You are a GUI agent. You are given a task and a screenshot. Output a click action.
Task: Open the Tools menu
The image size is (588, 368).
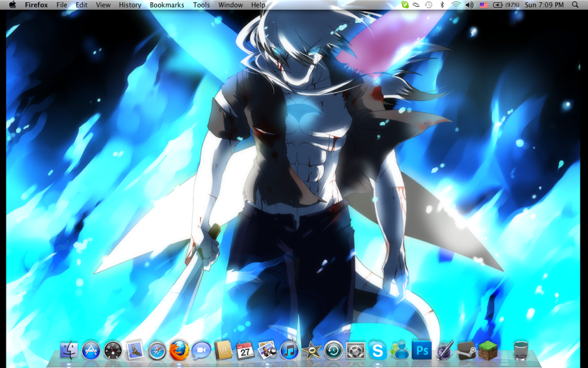pyautogui.click(x=202, y=5)
